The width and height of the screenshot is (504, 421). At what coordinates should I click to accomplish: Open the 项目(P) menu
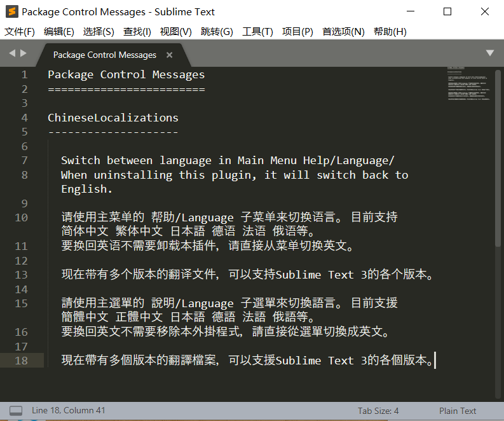[297, 32]
